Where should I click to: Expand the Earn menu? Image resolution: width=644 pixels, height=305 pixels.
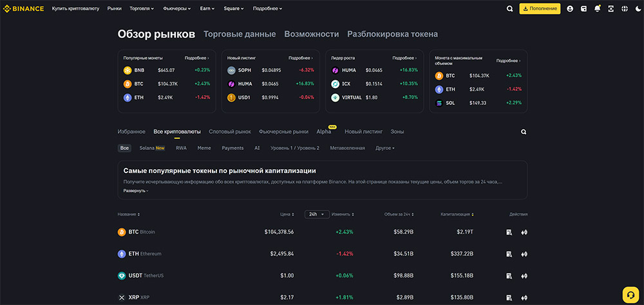[207, 8]
